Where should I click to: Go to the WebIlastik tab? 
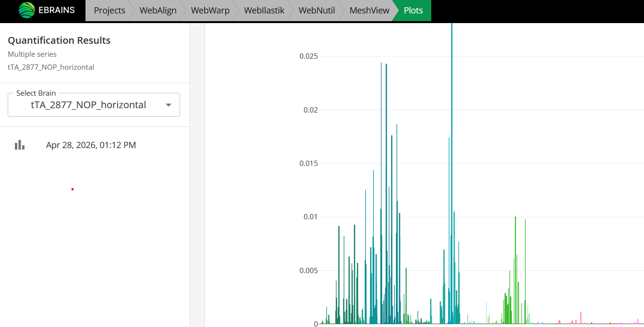[x=265, y=11]
